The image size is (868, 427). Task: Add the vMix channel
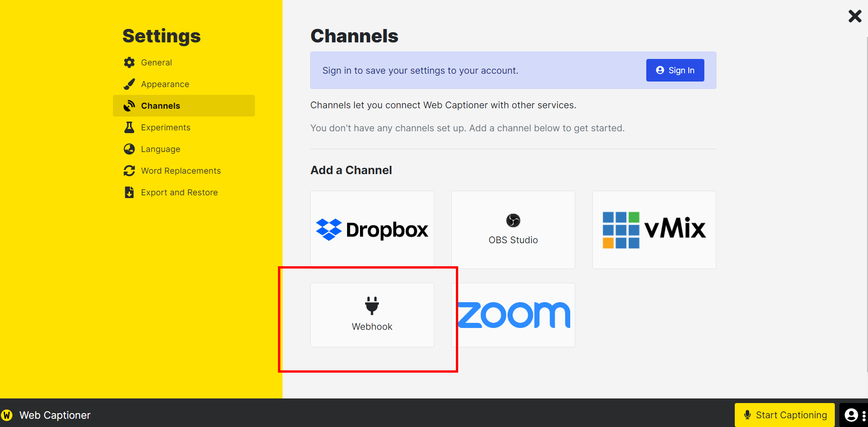(x=654, y=230)
